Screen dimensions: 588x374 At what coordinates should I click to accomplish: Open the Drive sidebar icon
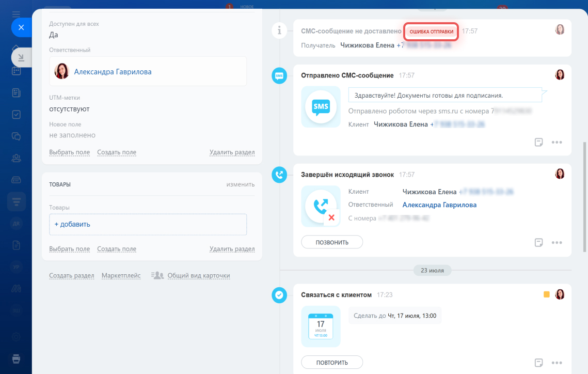point(16,180)
